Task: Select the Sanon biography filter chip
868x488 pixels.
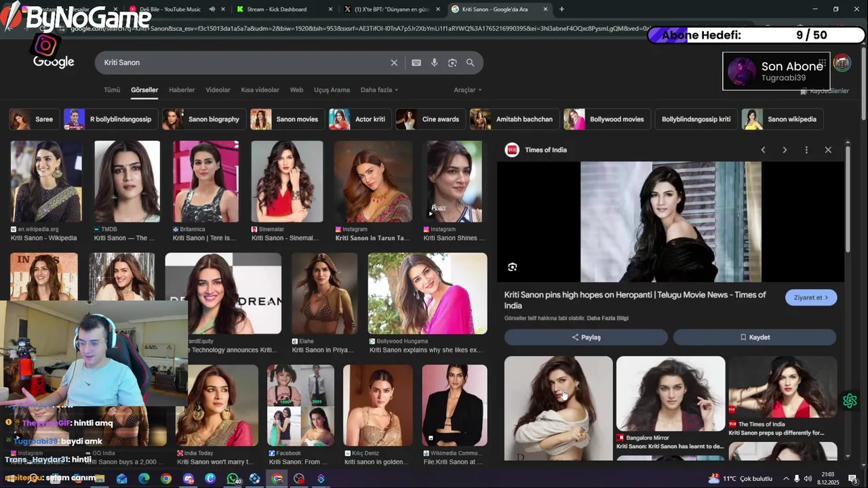Action: 204,119
